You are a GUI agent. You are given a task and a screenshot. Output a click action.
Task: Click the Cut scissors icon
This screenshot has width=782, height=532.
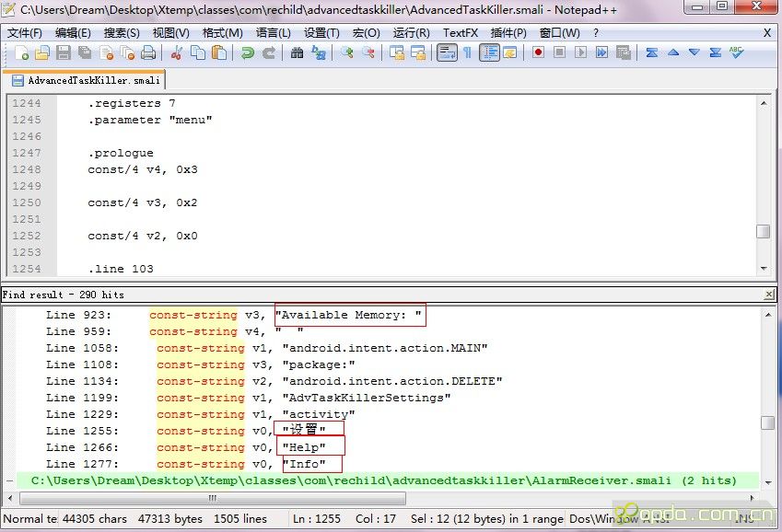(x=177, y=53)
